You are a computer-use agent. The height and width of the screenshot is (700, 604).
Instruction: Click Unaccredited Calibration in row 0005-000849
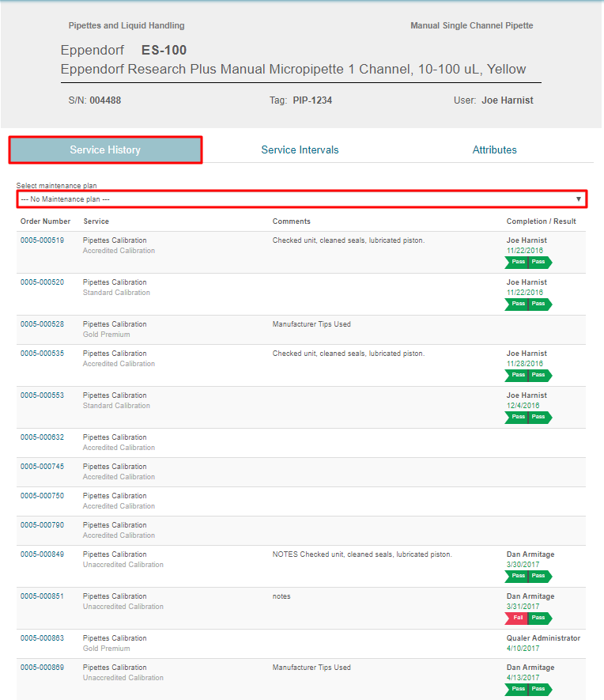(x=123, y=564)
